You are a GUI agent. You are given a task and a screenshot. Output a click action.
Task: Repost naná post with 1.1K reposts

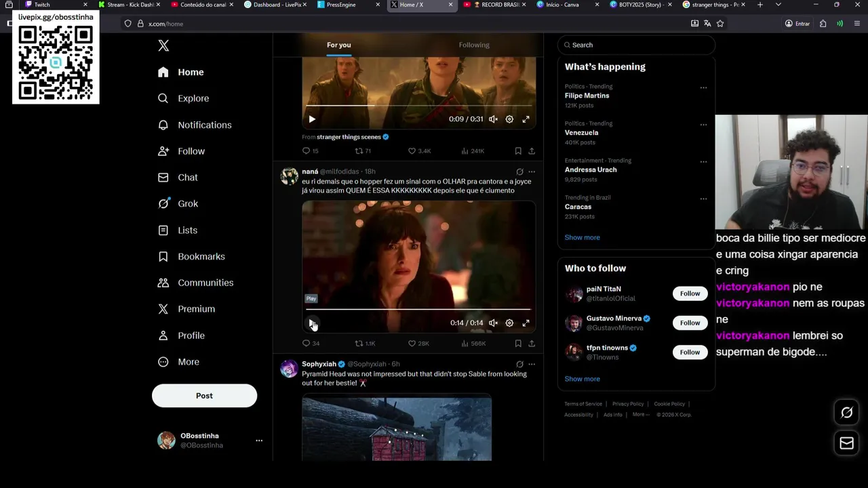[365, 344]
